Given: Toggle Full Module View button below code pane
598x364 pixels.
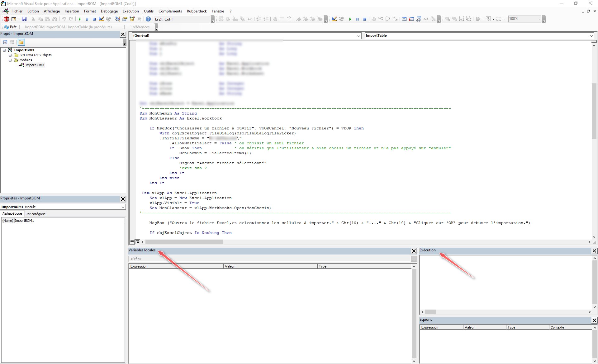Looking at the screenshot, I should pyautogui.click(x=137, y=241).
